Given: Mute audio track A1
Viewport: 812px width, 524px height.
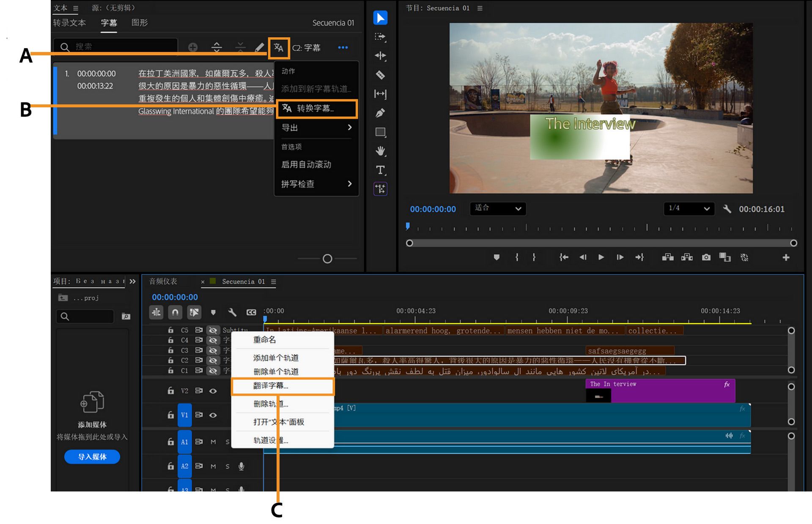Looking at the screenshot, I should [214, 442].
